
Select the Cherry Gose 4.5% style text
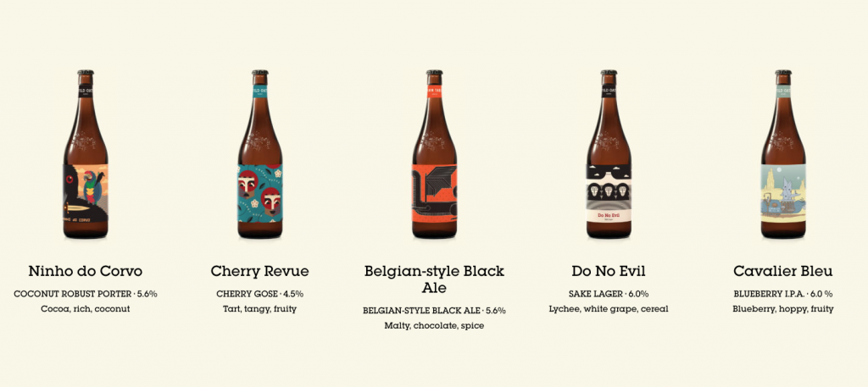click(259, 294)
